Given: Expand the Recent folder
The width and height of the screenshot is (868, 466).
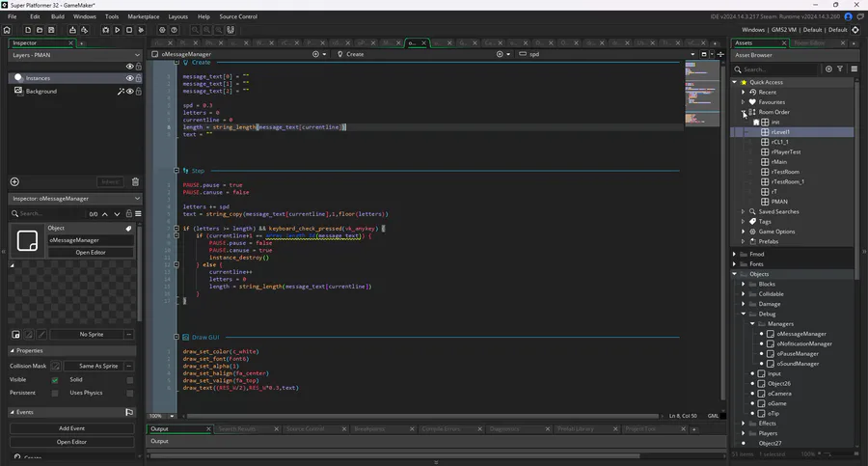Looking at the screenshot, I should click(744, 92).
